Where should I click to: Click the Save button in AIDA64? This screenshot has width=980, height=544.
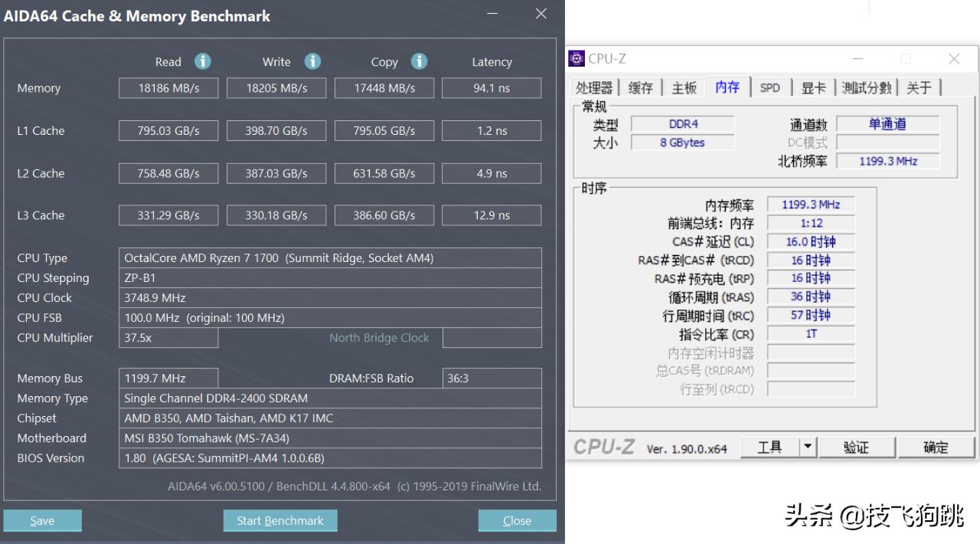pyautogui.click(x=42, y=520)
